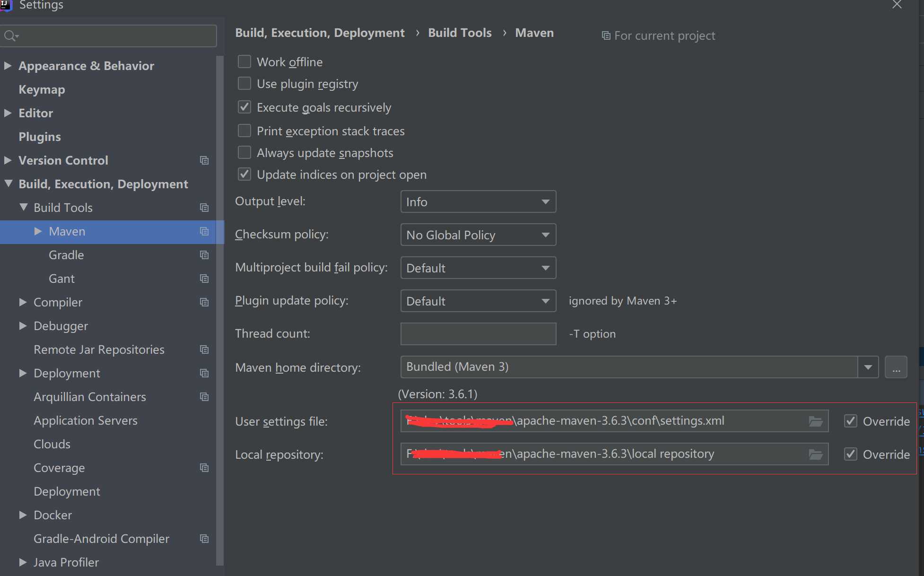
Task: Open Plugin update policy dropdown
Action: tap(478, 301)
